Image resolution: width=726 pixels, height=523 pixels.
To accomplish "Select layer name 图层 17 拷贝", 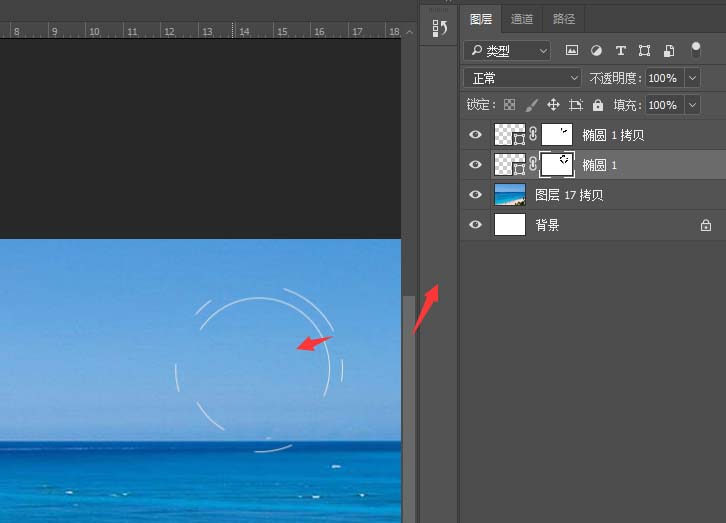I will pyautogui.click(x=569, y=195).
